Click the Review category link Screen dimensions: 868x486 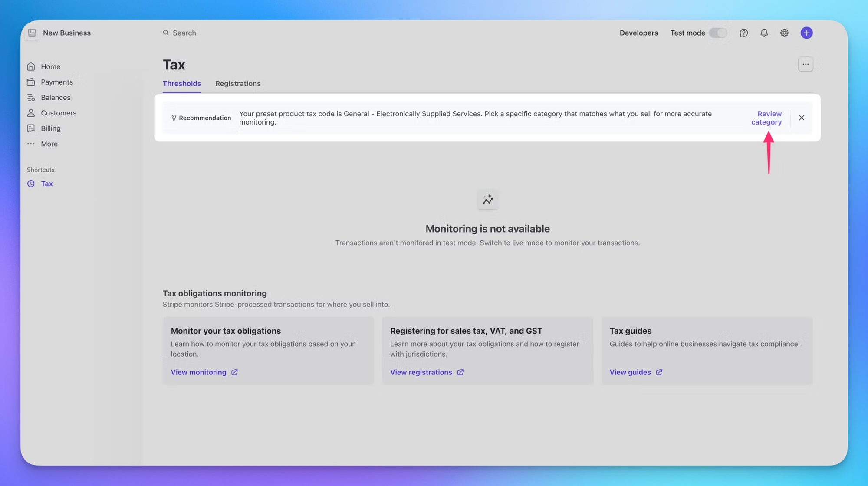pyautogui.click(x=766, y=118)
